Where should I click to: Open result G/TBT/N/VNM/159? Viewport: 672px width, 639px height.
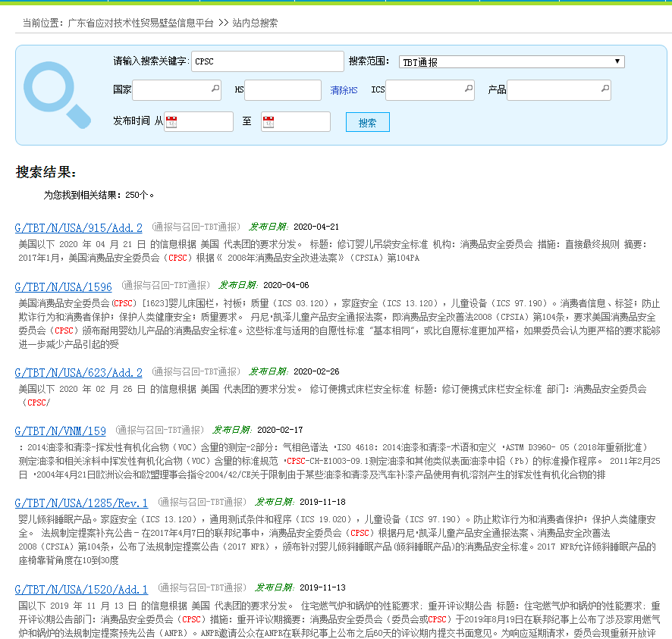tap(60, 431)
